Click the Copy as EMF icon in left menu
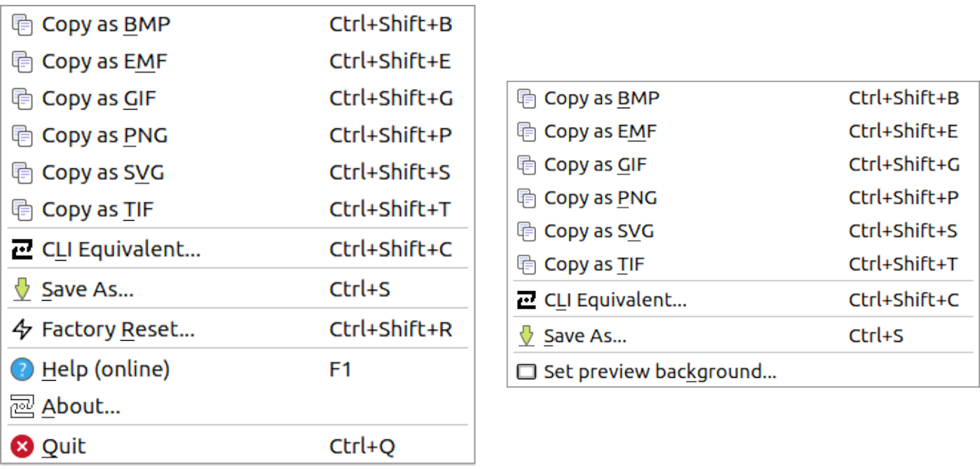This screenshot has height=469, width=980. (23, 61)
